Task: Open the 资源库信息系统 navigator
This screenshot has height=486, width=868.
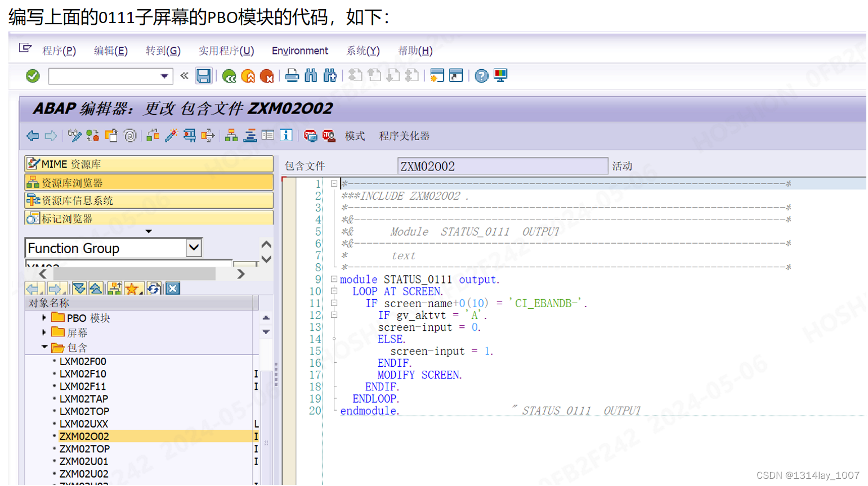Action: tap(149, 200)
